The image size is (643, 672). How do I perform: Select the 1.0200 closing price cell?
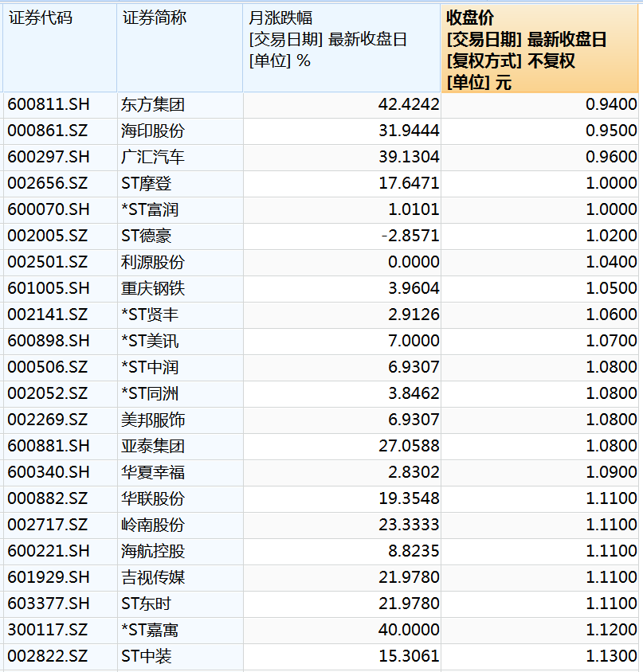click(539, 236)
